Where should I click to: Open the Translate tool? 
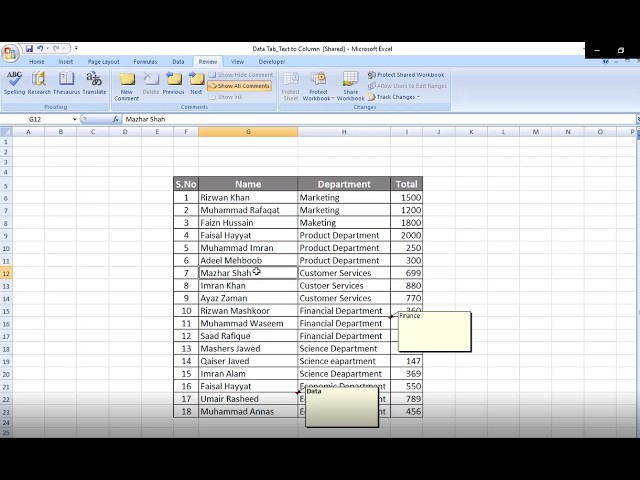(94, 83)
